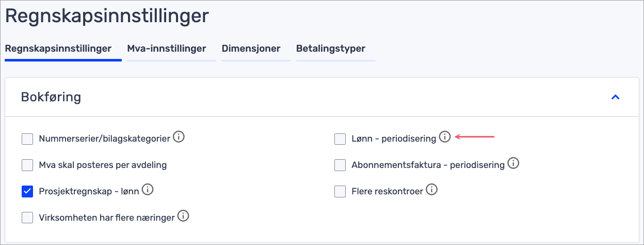The height and width of the screenshot is (245, 644).
Task: Click info icon next to Lønn - periodisering
Action: [445, 137]
